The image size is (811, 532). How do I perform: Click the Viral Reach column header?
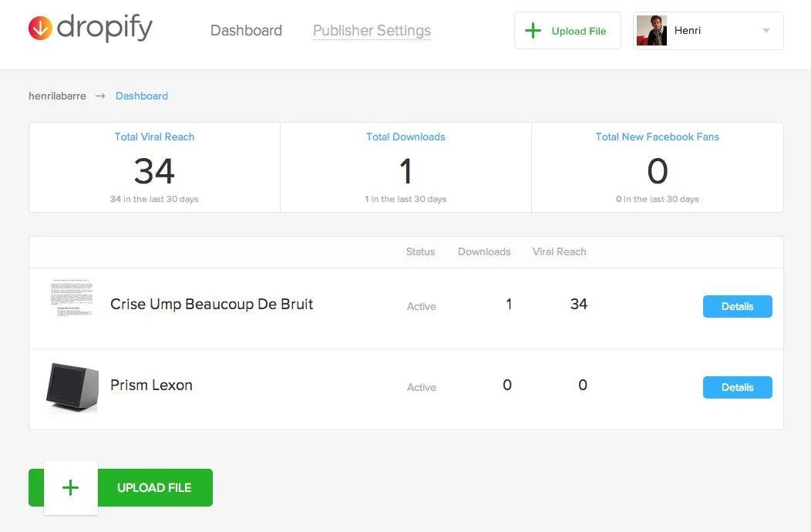tap(560, 251)
